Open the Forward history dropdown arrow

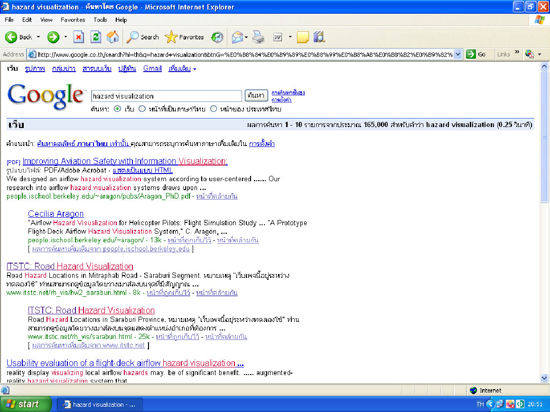click(x=65, y=37)
